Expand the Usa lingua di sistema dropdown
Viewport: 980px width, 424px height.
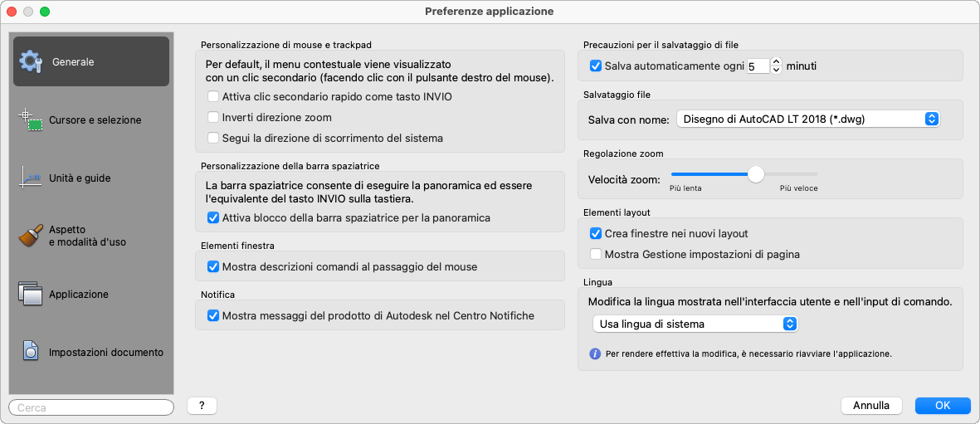(x=695, y=324)
